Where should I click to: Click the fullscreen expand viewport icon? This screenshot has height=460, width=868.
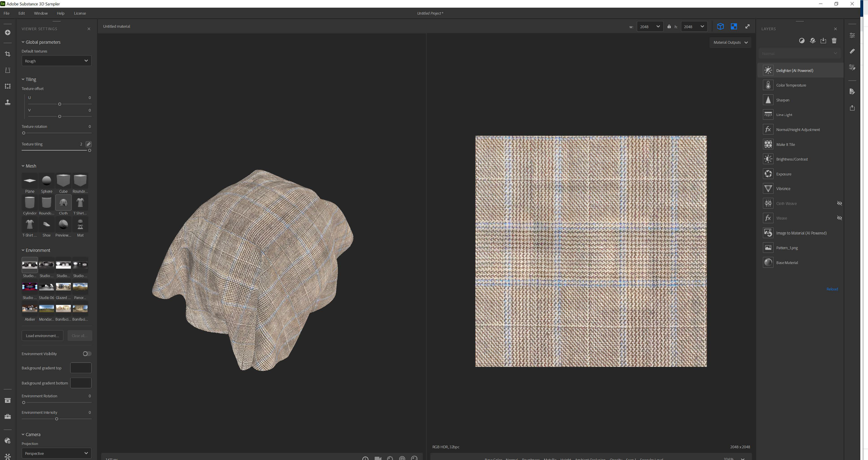(747, 26)
